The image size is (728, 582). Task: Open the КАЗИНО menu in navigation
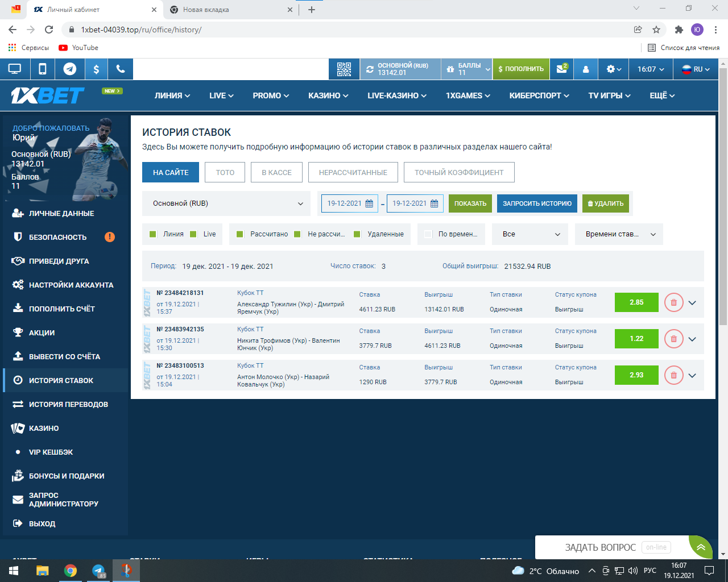pyautogui.click(x=328, y=95)
